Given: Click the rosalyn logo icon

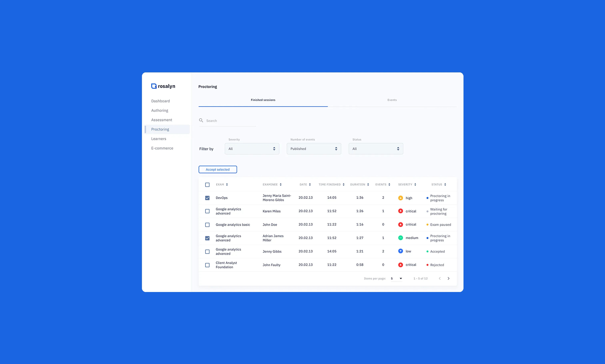Looking at the screenshot, I should pos(154,86).
